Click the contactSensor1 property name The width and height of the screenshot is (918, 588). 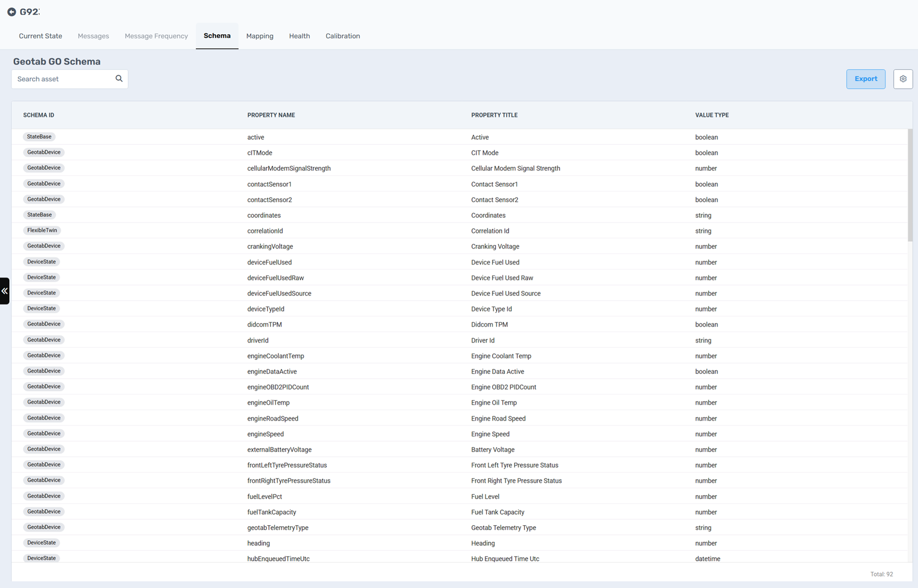[x=269, y=184]
